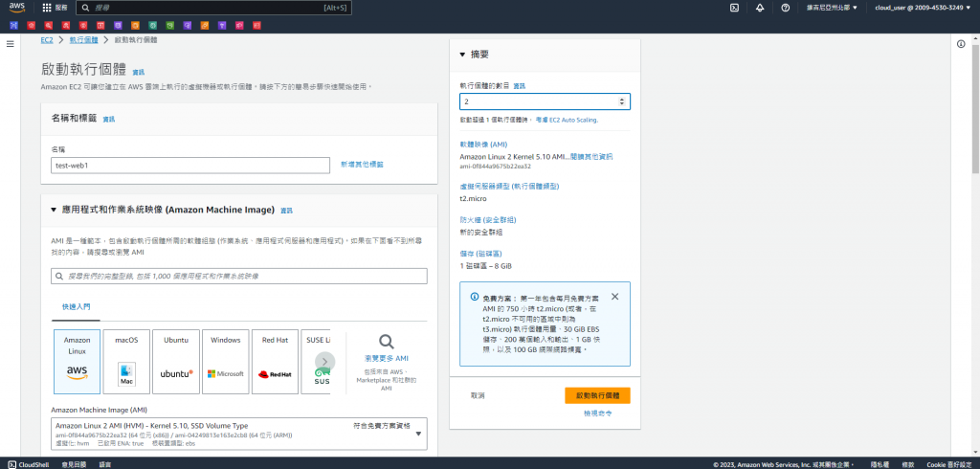Collapse the 摘要 summary panel

click(x=463, y=55)
